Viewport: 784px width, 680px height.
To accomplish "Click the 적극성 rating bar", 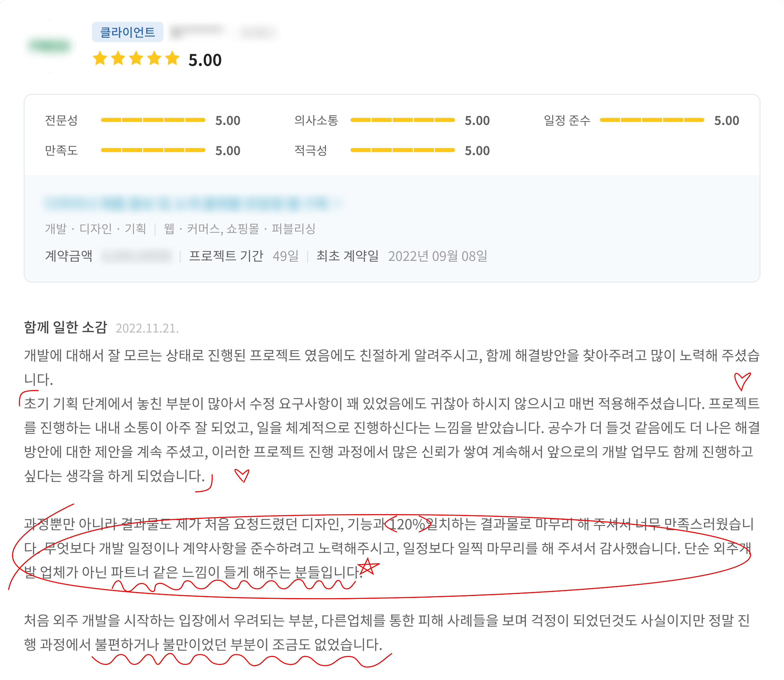I will point(402,150).
